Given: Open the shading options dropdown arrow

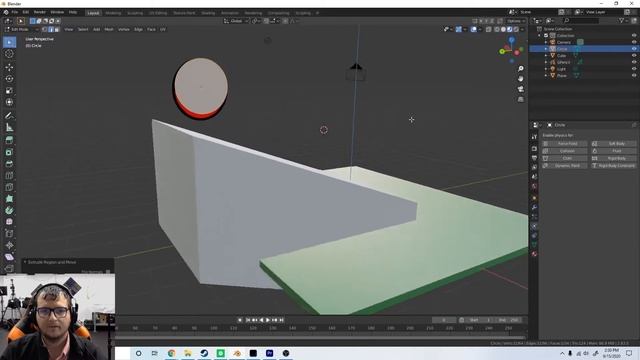Looking at the screenshot, I should click(x=522, y=29).
